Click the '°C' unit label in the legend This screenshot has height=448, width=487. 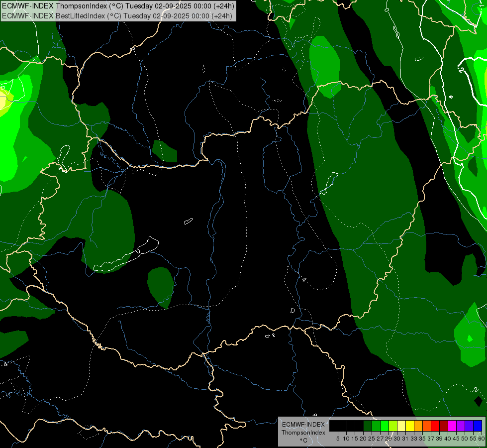click(303, 441)
